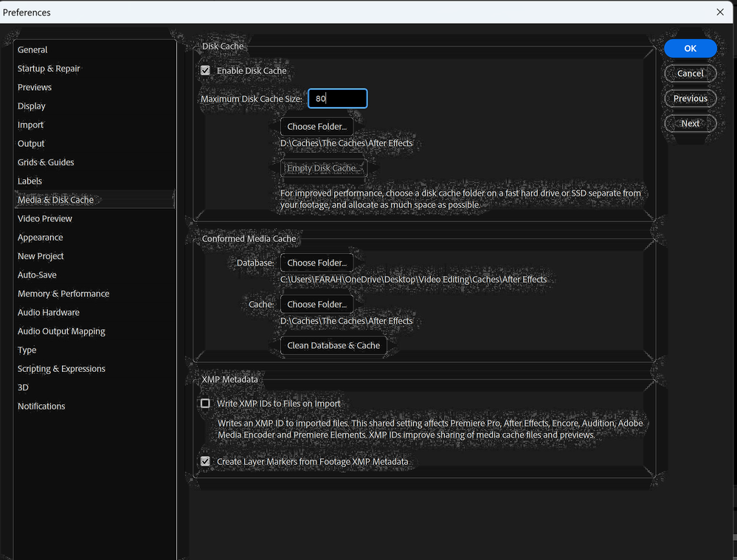
Task: Go to the Previous preferences page
Action: [690, 98]
